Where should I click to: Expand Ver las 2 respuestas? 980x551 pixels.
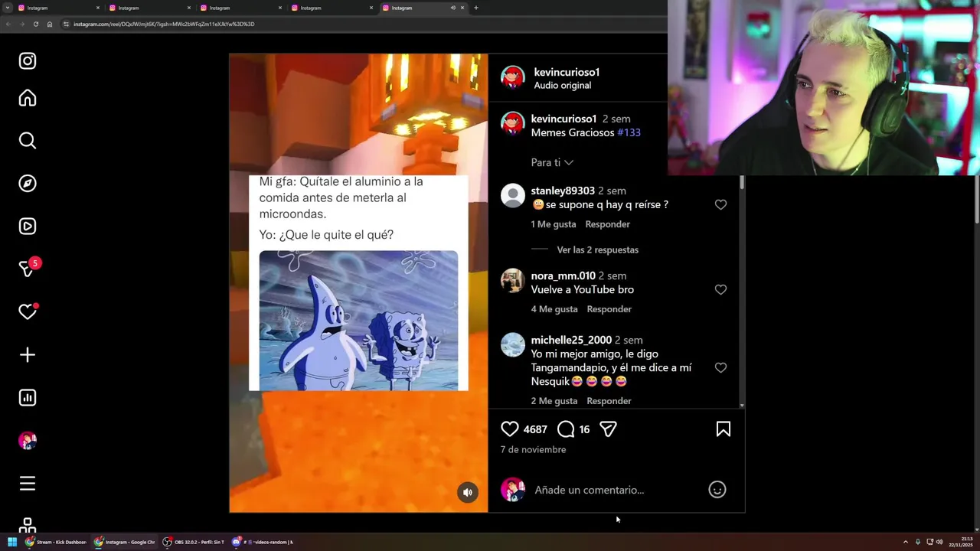[597, 249]
